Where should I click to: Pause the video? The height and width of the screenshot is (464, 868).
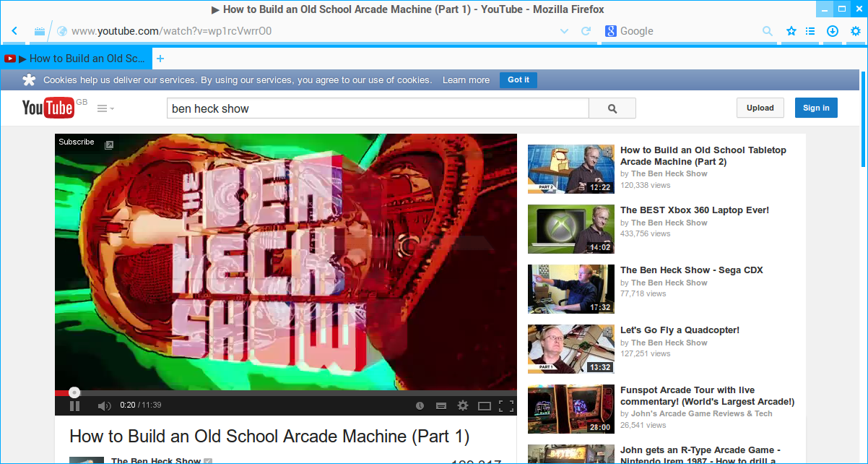[74, 405]
